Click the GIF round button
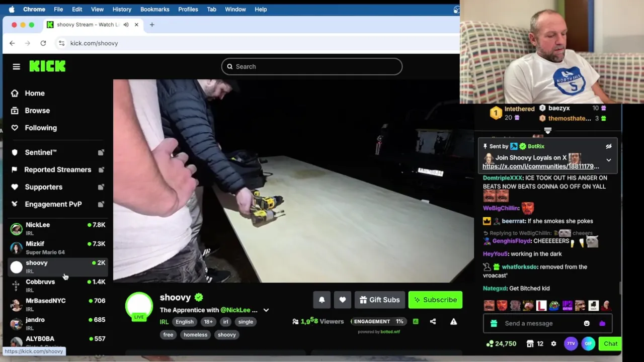Screen dimensions: 644x362 (588, 344)
